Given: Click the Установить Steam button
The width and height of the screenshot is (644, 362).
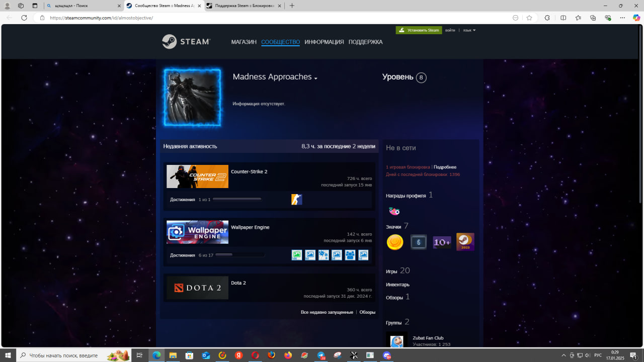Looking at the screenshot, I should click(419, 30).
